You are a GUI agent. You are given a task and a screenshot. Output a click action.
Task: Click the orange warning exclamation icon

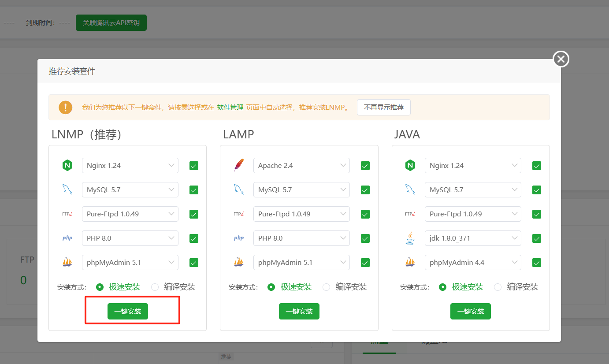pyautogui.click(x=65, y=107)
